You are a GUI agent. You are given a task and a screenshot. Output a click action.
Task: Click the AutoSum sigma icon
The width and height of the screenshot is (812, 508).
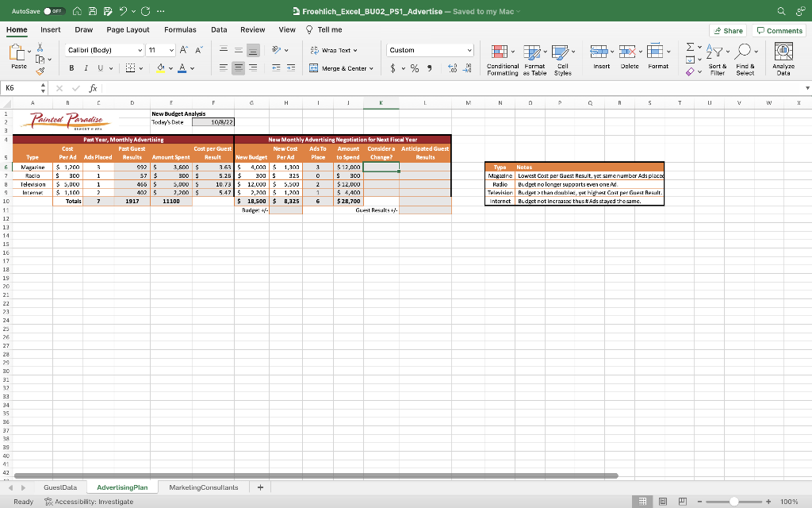(690, 47)
